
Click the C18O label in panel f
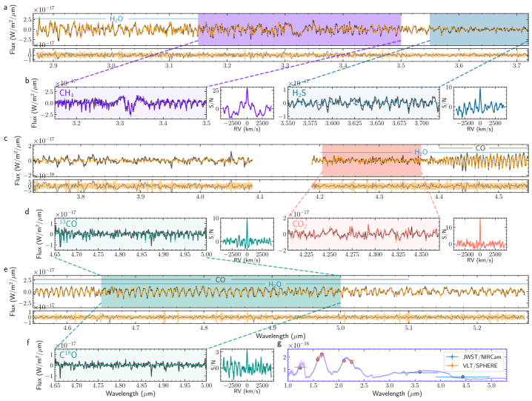[68, 355]
